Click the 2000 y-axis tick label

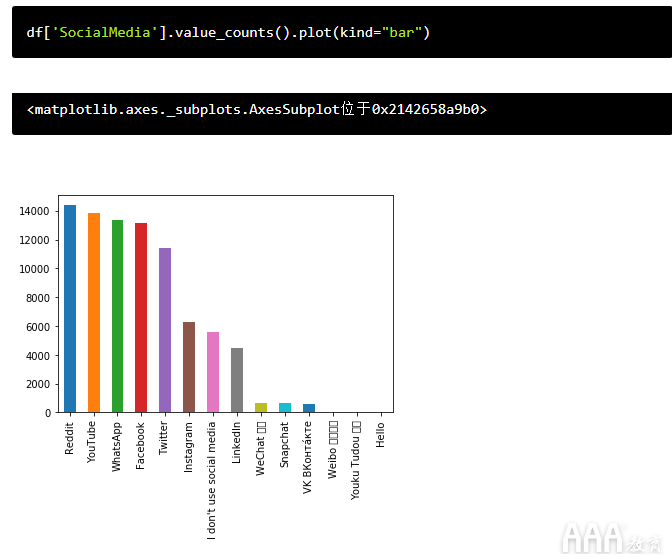pyautogui.click(x=38, y=384)
